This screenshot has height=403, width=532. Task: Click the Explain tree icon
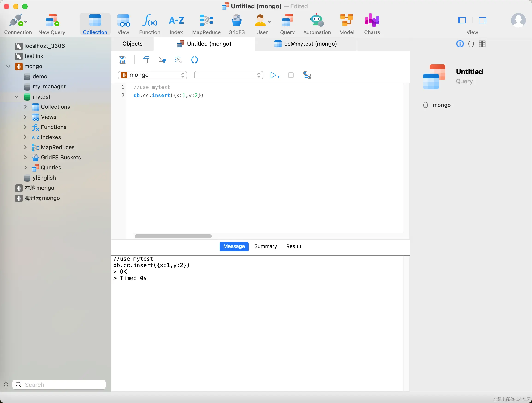tap(307, 75)
